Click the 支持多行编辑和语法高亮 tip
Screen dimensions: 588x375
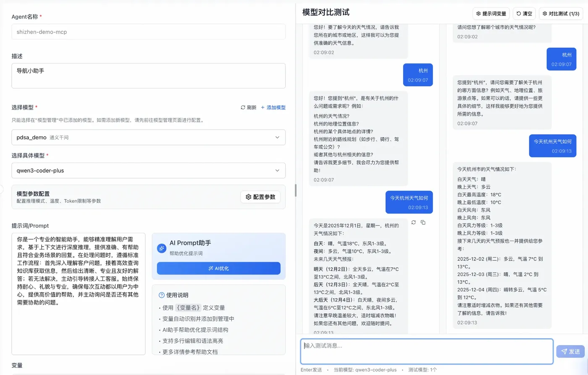coord(193,341)
